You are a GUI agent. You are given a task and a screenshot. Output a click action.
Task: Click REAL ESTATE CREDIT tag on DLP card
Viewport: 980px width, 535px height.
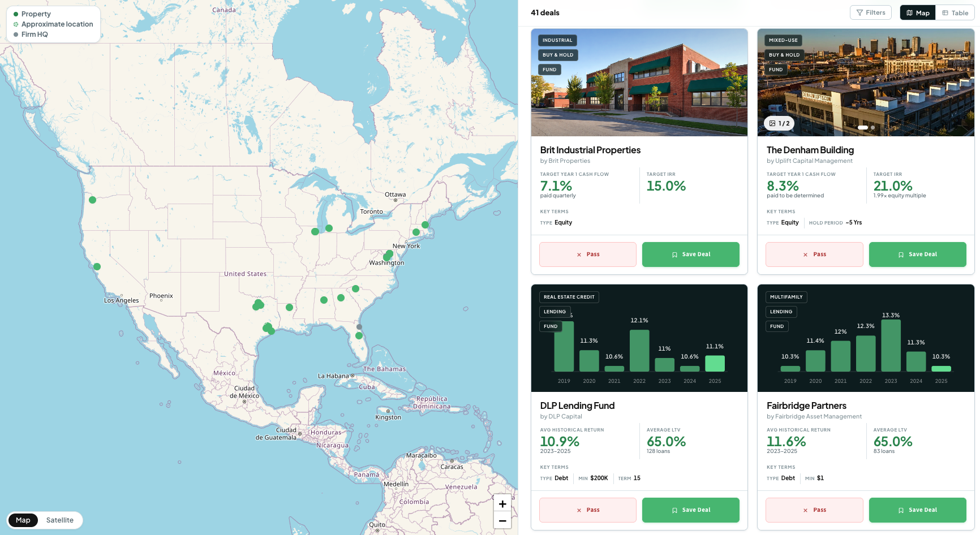[x=569, y=297]
